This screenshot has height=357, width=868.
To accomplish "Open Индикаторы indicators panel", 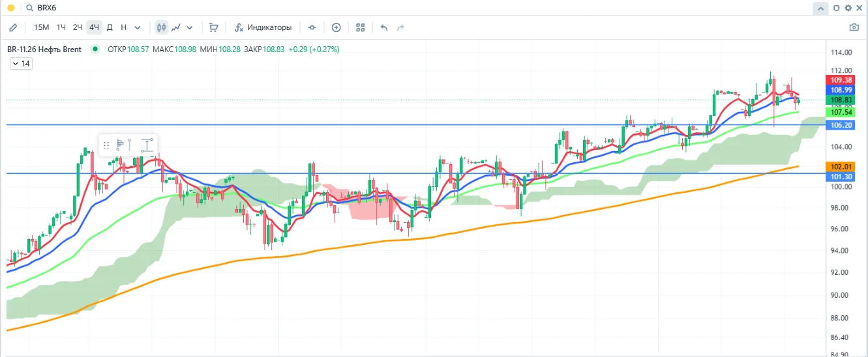I will pyautogui.click(x=263, y=27).
